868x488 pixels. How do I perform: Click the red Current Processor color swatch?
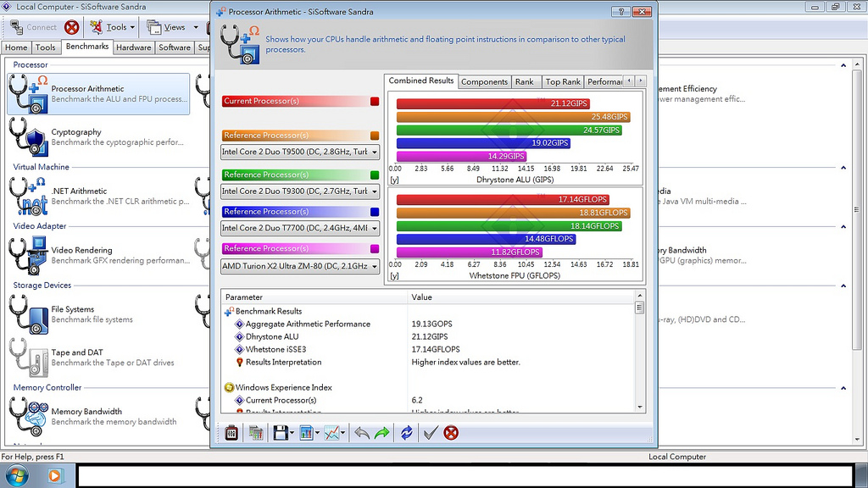point(375,102)
